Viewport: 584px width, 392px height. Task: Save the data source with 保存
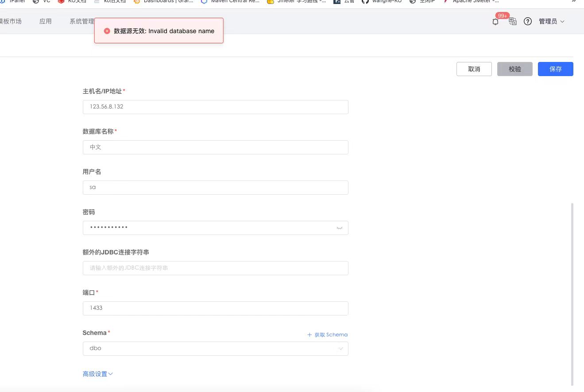tap(555, 69)
